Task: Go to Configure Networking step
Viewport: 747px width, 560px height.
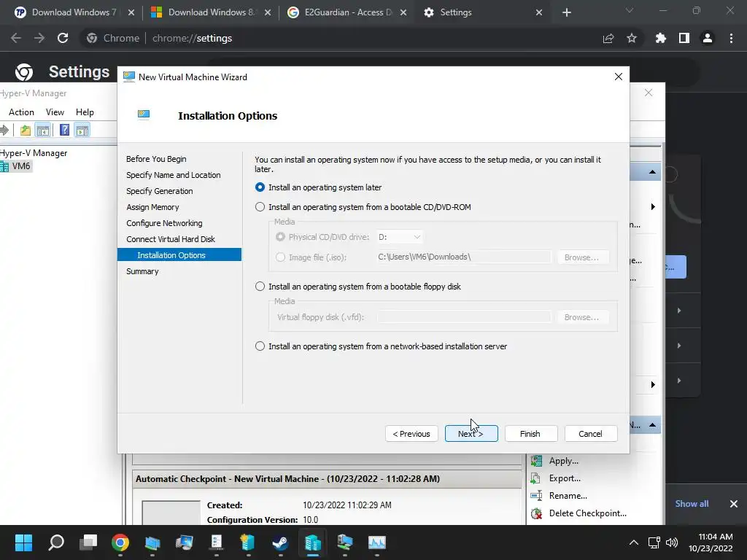Action: tap(164, 223)
